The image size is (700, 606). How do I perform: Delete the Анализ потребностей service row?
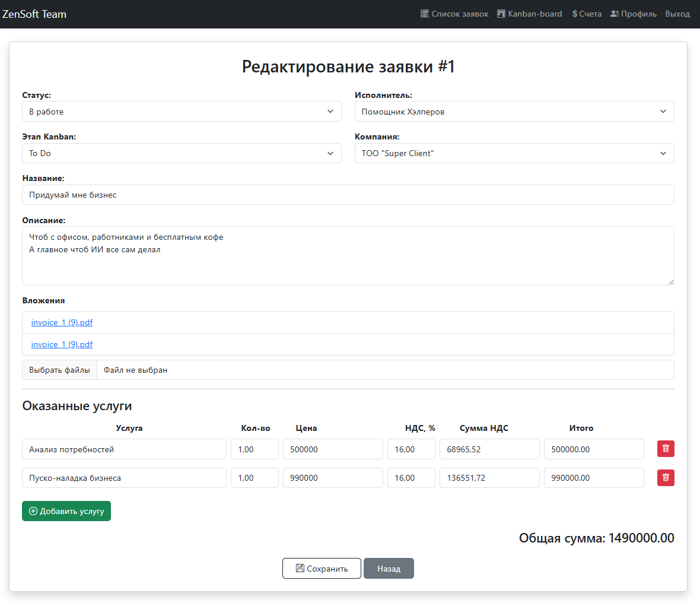point(666,449)
